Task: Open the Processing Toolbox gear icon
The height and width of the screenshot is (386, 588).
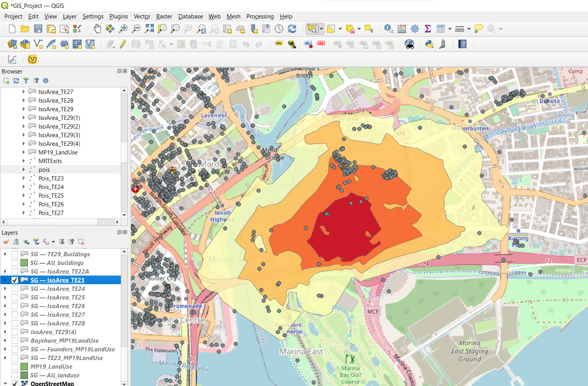Action: tap(415, 29)
